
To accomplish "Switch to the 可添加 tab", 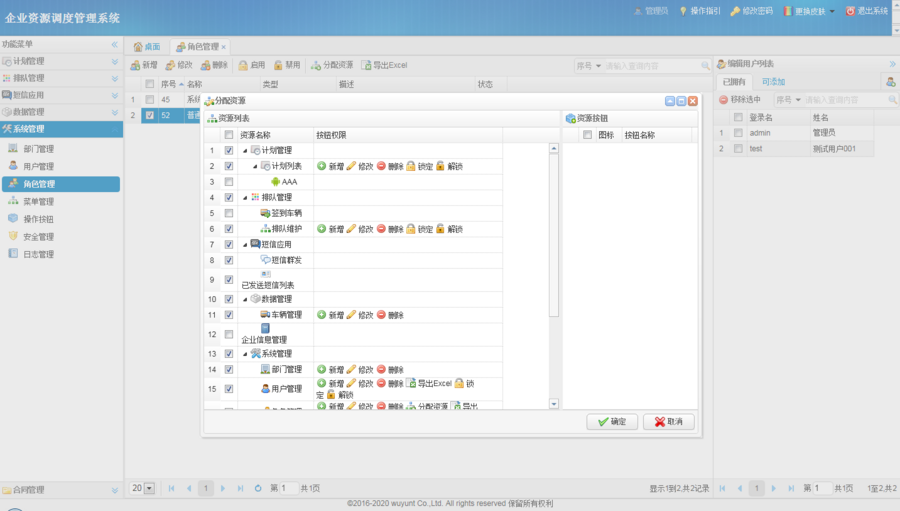I will click(773, 82).
